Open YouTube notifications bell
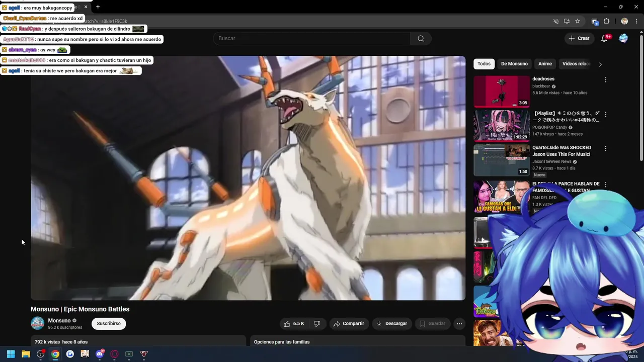This screenshot has width=644, height=362. [x=604, y=38]
